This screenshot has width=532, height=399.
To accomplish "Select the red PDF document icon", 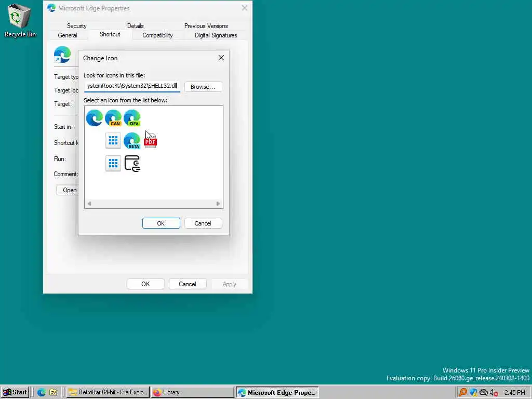I will tap(150, 140).
